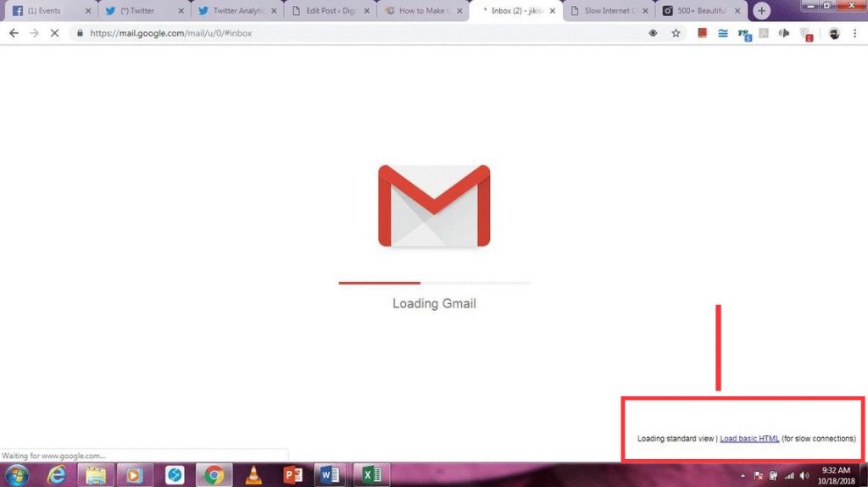Click the Load basic HTML link
868x487 pixels.
click(749, 439)
